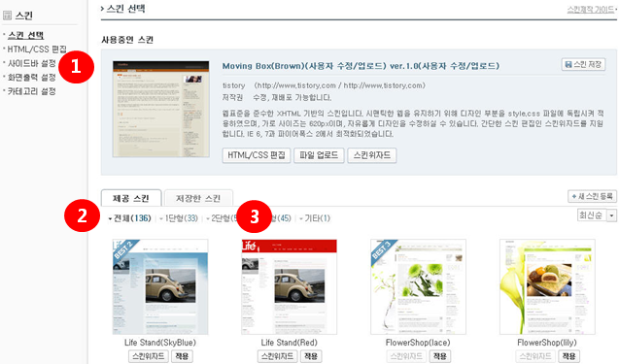Open Life Stand(Red) skin thumbnail
The height and width of the screenshot is (364, 619).
tap(289, 286)
